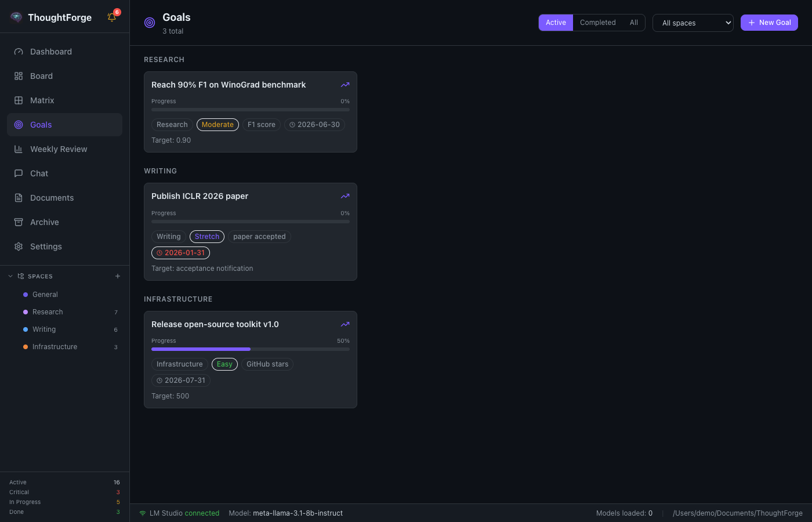This screenshot has width=812, height=522.
Task: Click clock icon on 2026-06-30 deadline
Action: tap(292, 125)
